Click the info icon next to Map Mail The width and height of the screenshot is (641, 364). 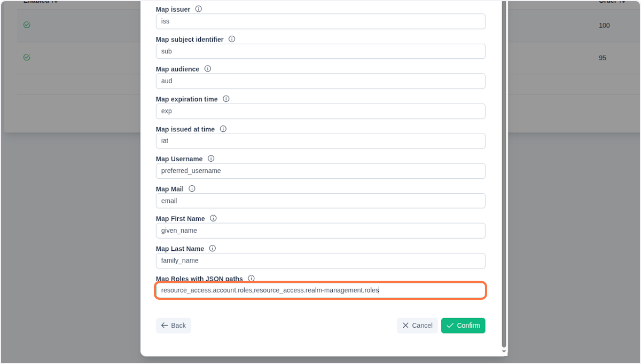click(x=192, y=188)
